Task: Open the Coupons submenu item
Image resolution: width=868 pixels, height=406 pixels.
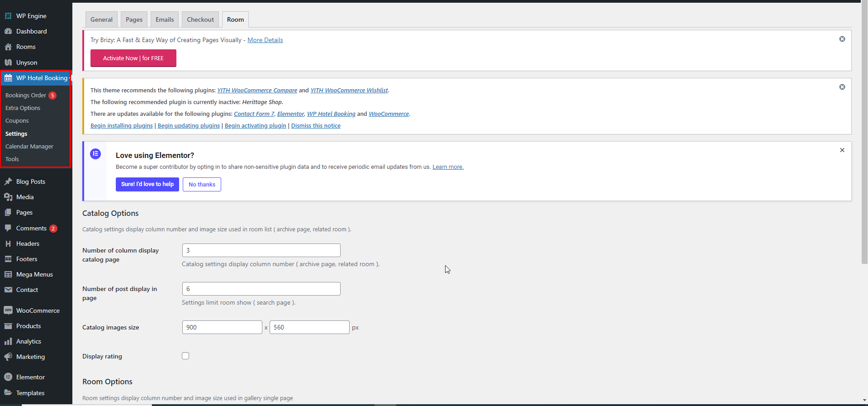Action: pos(17,121)
